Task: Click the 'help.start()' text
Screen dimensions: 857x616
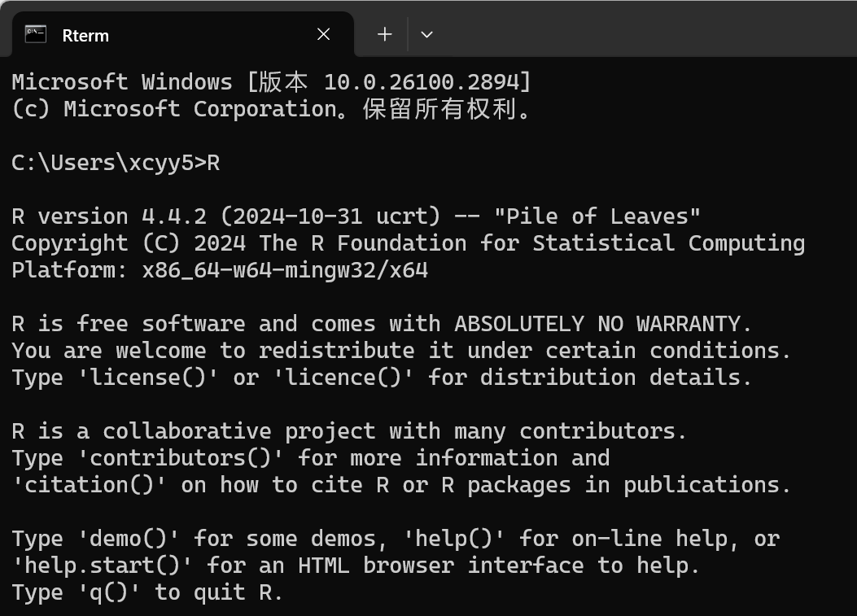Action: (x=103, y=566)
